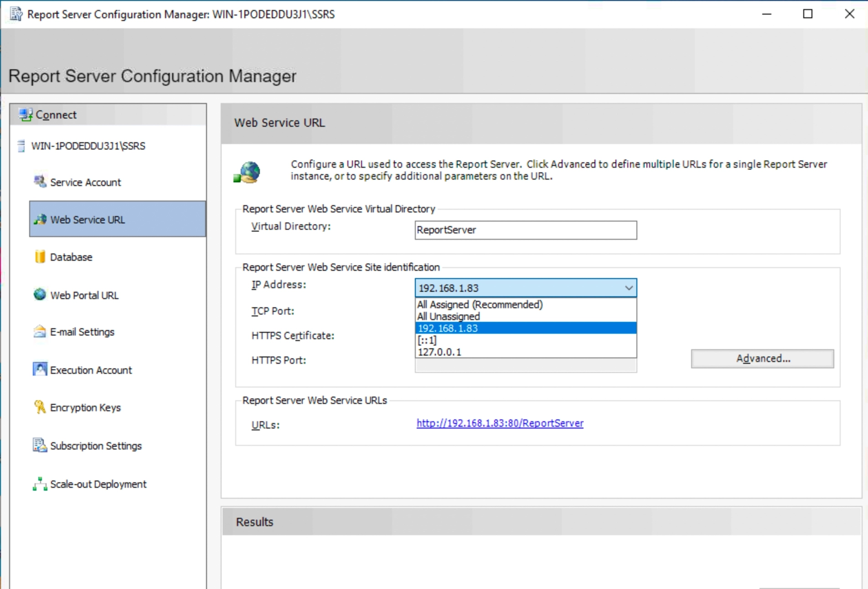Image resolution: width=868 pixels, height=589 pixels.
Task: Maximize the Configuration Manager window
Action: click(x=807, y=14)
